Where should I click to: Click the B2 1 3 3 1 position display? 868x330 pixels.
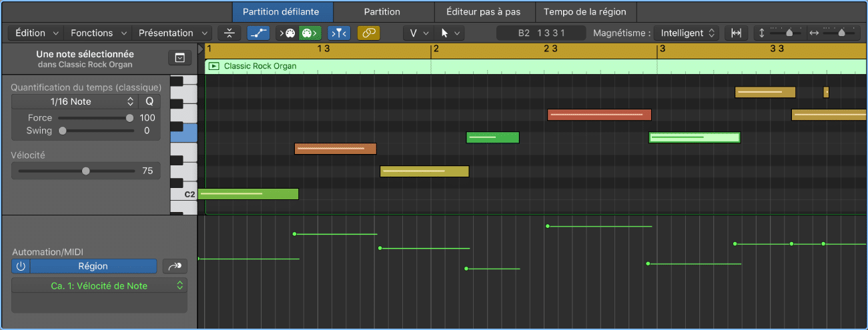pyautogui.click(x=541, y=33)
